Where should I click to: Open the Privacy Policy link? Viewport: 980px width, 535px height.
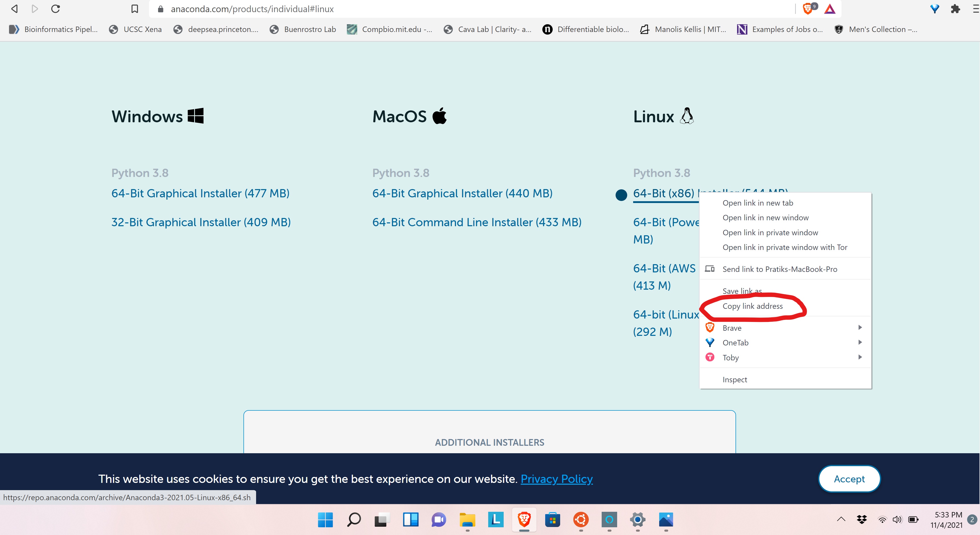557,479
